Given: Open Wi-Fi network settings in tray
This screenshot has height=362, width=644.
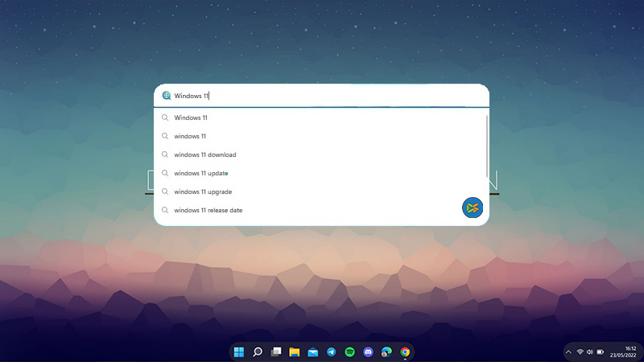Looking at the screenshot, I should click(x=580, y=352).
